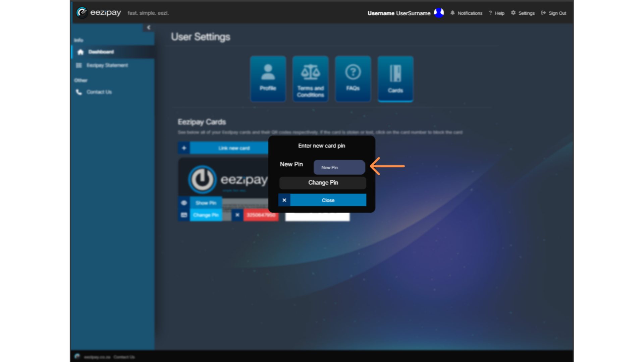This screenshot has height=362, width=644.
Task: Open footer Contact Us link
Action: pyautogui.click(x=124, y=357)
